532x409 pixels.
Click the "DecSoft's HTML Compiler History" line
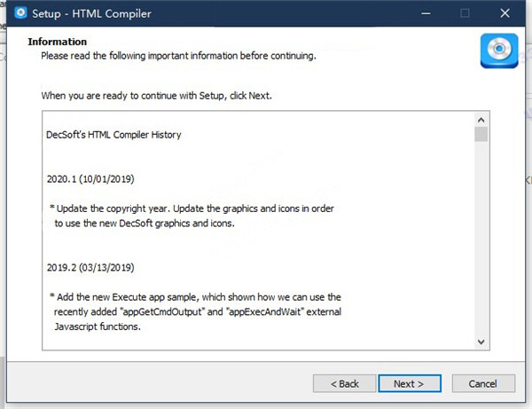coord(113,135)
